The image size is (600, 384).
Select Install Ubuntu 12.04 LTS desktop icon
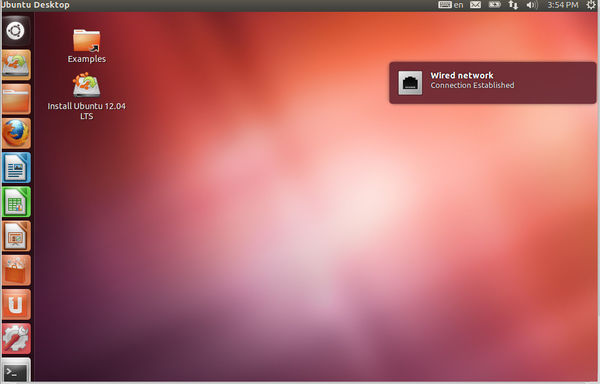coord(86,96)
